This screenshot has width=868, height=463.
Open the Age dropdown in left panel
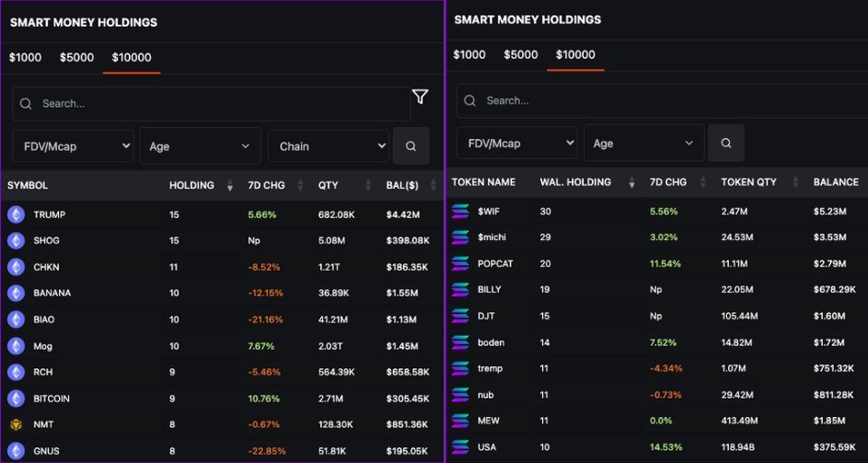point(201,146)
